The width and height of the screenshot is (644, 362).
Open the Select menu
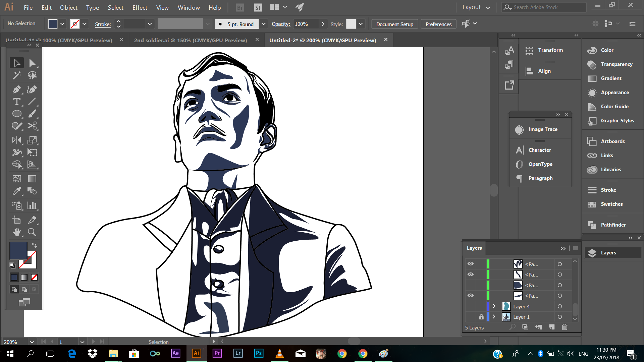point(115,7)
